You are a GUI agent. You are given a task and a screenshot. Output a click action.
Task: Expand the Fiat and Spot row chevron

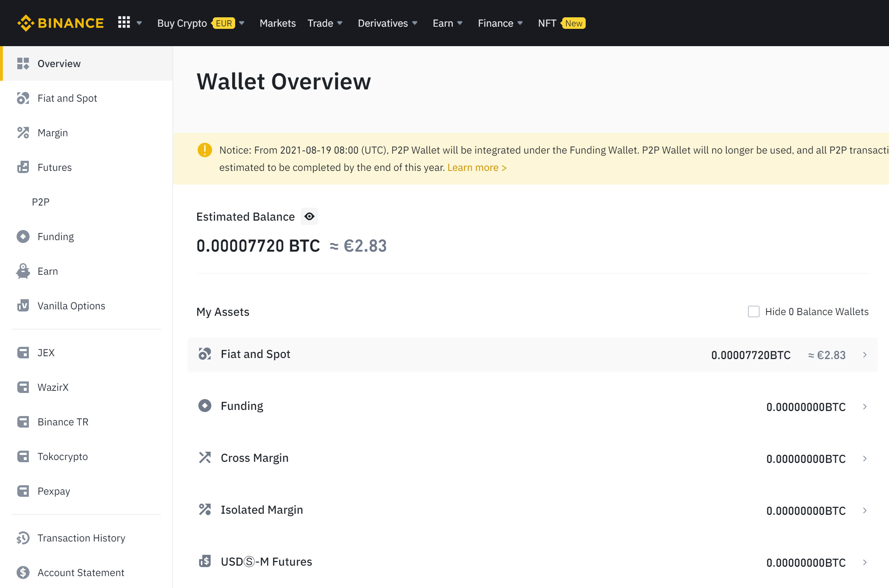pos(864,355)
